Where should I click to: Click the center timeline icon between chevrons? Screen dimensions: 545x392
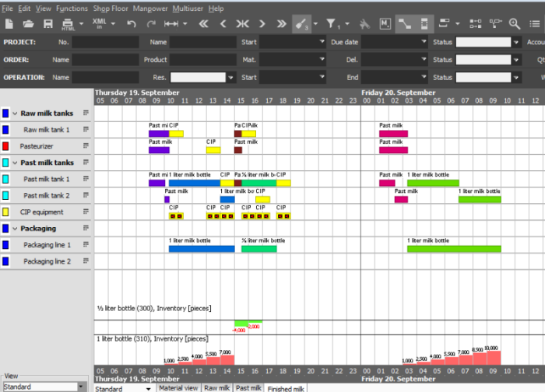pyautogui.click(x=243, y=24)
